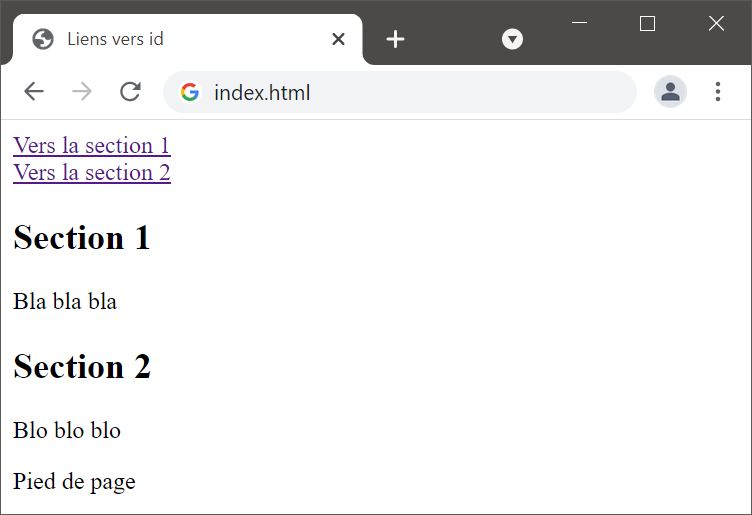Close the Liens vers id tab
Screen dimensions: 752x515
(339, 39)
